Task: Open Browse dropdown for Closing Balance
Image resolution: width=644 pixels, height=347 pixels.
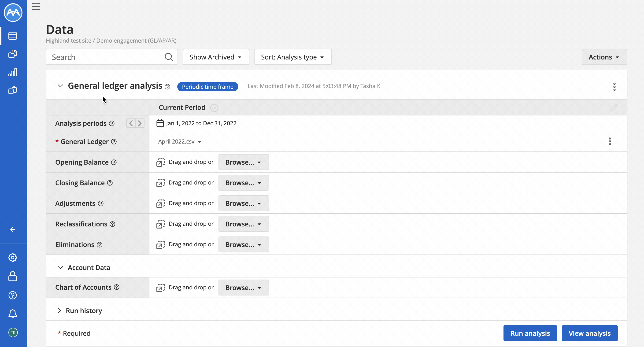Action: point(244,183)
